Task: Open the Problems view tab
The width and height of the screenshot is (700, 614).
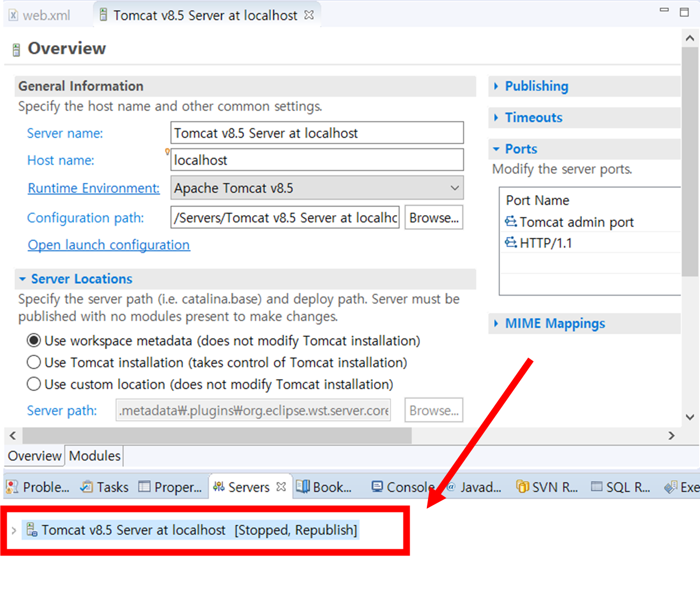Action: click(x=37, y=487)
